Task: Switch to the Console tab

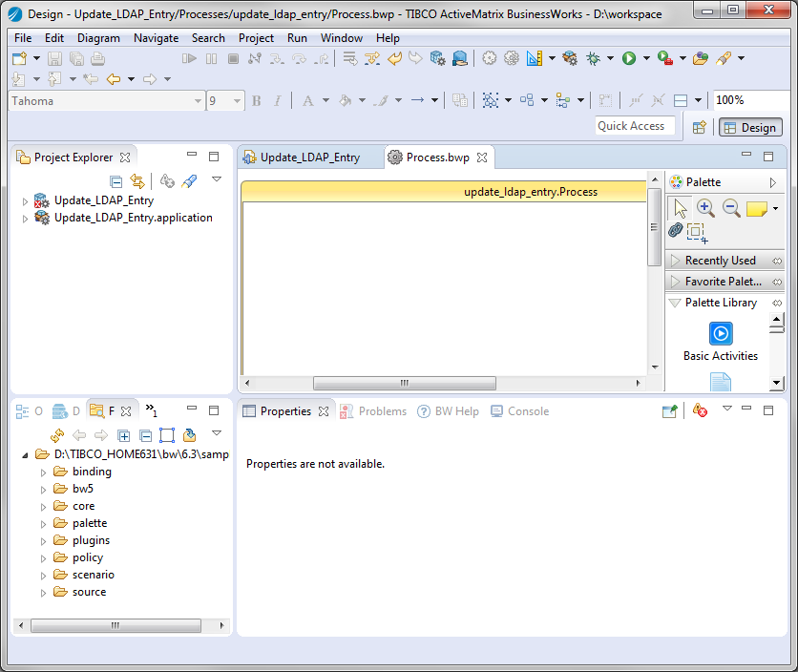Action: click(519, 411)
